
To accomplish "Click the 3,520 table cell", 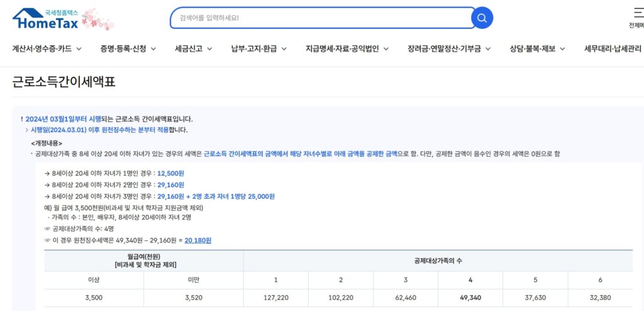I will click(194, 297).
